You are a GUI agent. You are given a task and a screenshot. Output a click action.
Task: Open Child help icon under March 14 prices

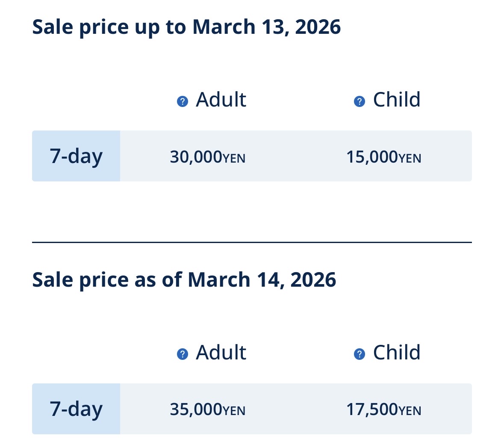pyautogui.click(x=360, y=354)
